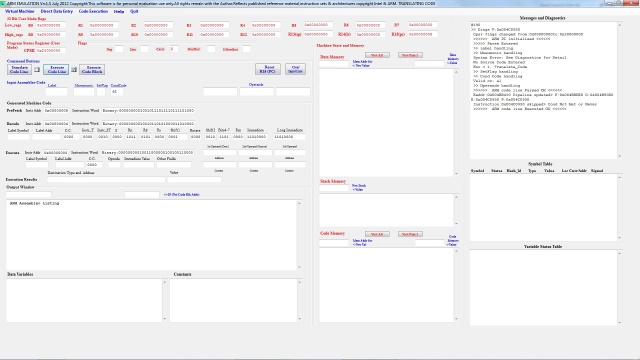Screen dimensions: 640x360
Task: Focus the Label input field
Action: pos(56,92)
